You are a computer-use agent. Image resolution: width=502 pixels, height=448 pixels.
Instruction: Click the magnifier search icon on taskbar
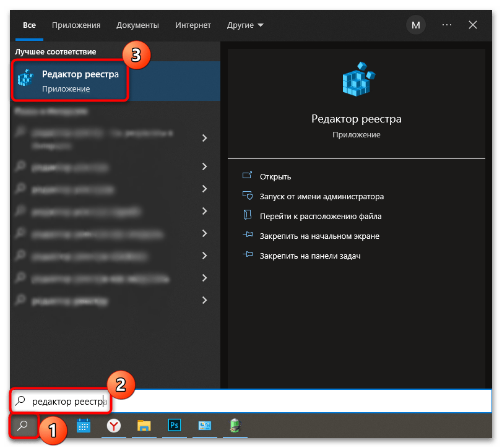pyautogui.click(x=23, y=426)
